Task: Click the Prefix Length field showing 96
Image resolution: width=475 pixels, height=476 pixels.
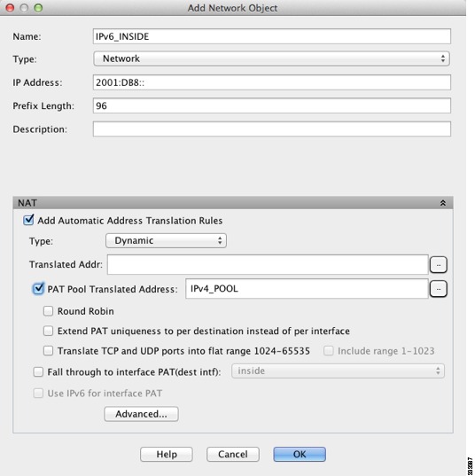Action: tap(272, 105)
